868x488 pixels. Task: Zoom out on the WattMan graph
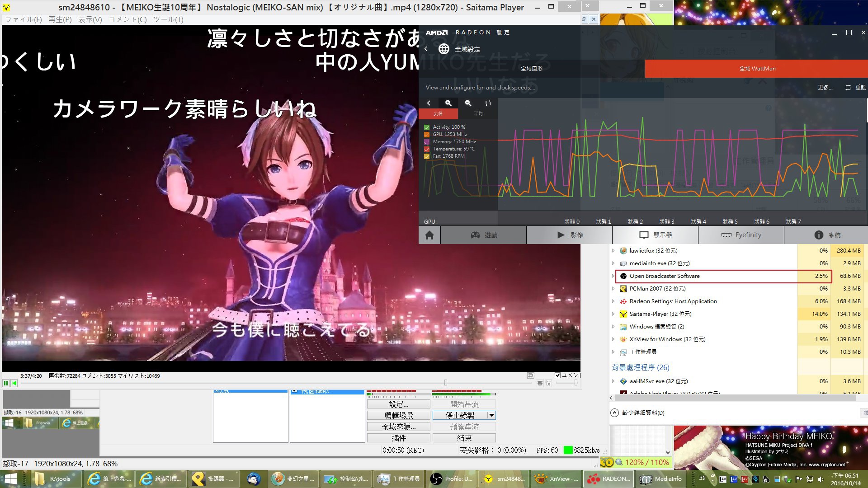pyautogui.click(x=468, y=103)
